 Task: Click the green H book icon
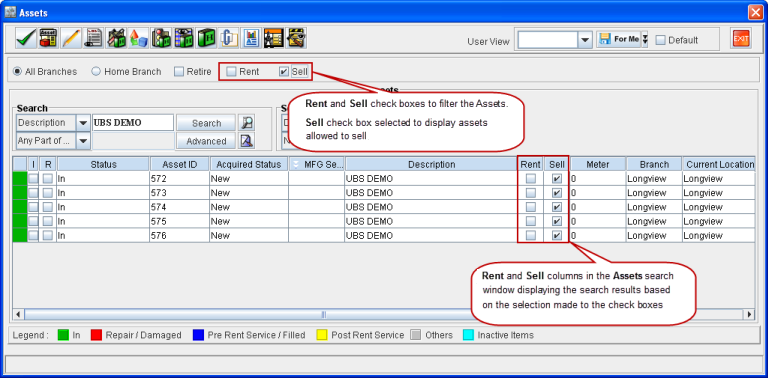click(207, 38)
